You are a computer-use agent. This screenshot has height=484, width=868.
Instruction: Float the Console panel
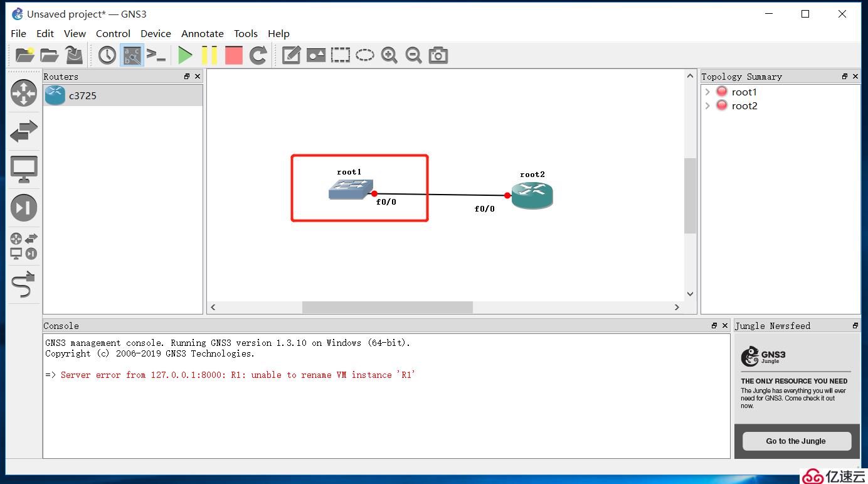pos(714,325)
